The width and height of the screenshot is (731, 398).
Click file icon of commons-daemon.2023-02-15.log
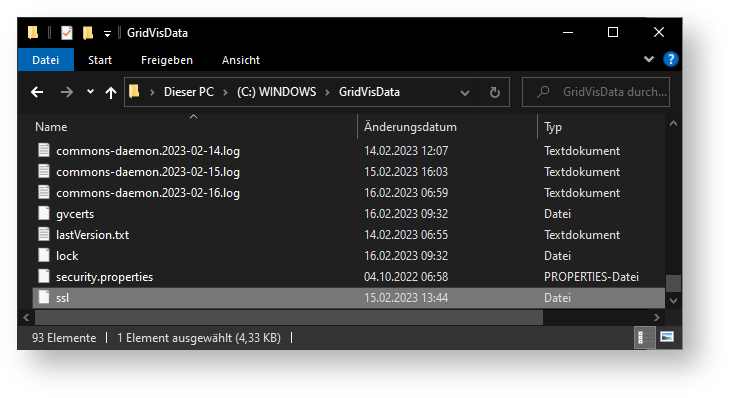(44, 171)
